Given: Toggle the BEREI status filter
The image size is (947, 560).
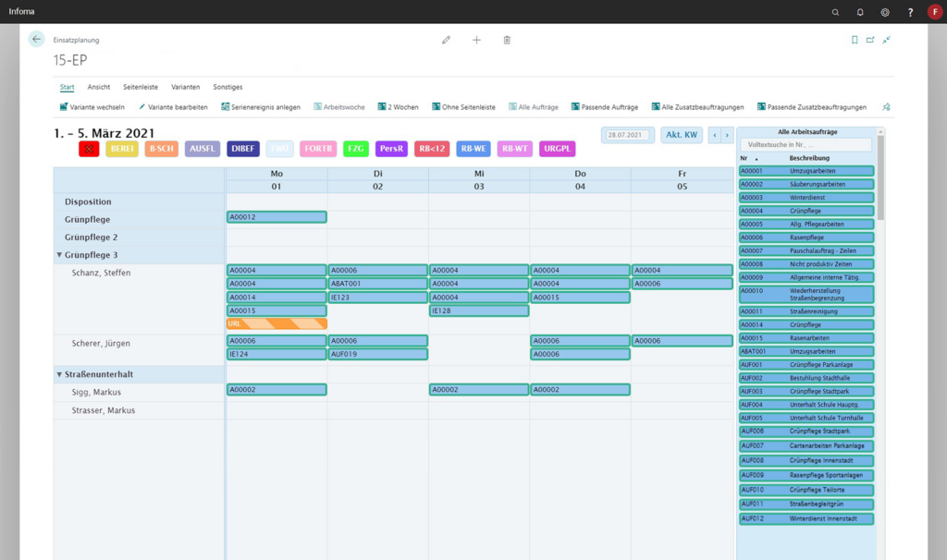Looking at the screenshot, I should point(121,148).
